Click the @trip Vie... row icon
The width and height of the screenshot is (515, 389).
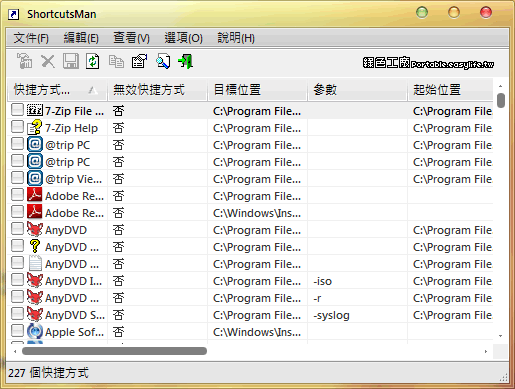(x=35, y=178)
